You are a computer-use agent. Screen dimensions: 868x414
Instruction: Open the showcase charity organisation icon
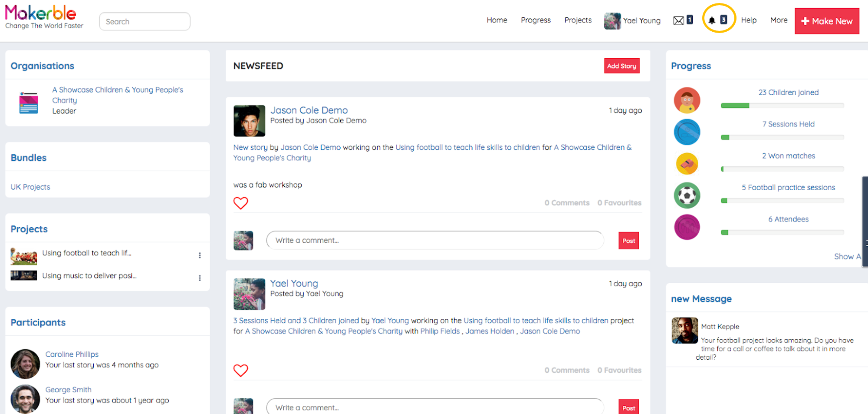(29, 103)
